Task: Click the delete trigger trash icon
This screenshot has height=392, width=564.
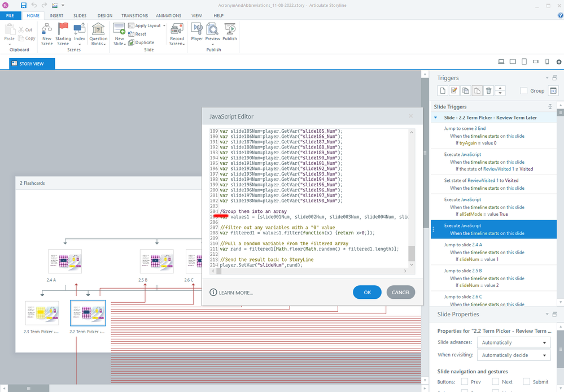Action: (x=489, y=90)
